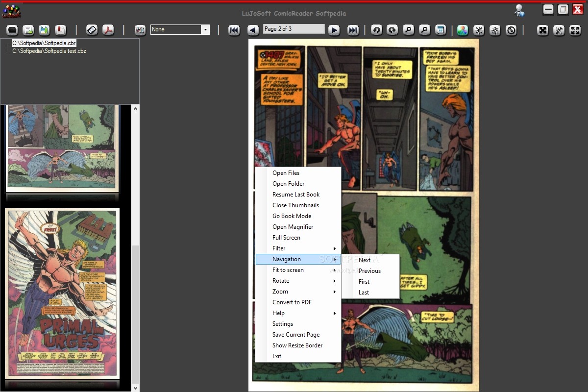This screenshot has height=392, width=588.
Task: Click thumbnail scrollbar up arrow
Action: click(x=136, y=108)
